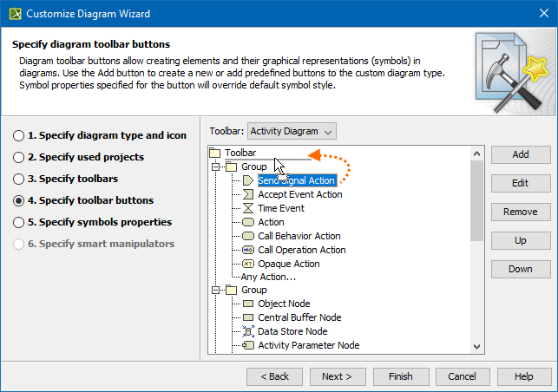Click the Next > button
The width and height of the screenshot is (558, 392).
pyautogui.click(x=337, y=376)
